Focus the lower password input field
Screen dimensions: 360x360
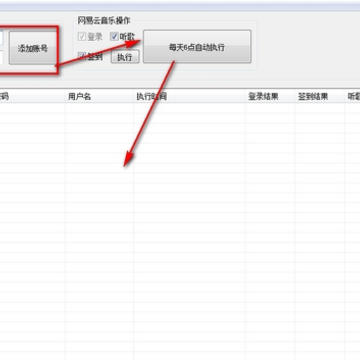tap(2, 57)
